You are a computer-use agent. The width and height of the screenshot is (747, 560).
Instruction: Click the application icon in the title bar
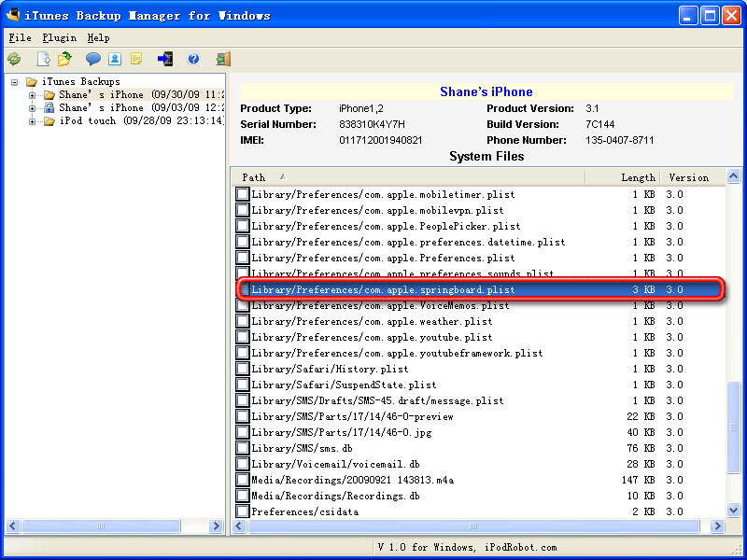point(13,15)
